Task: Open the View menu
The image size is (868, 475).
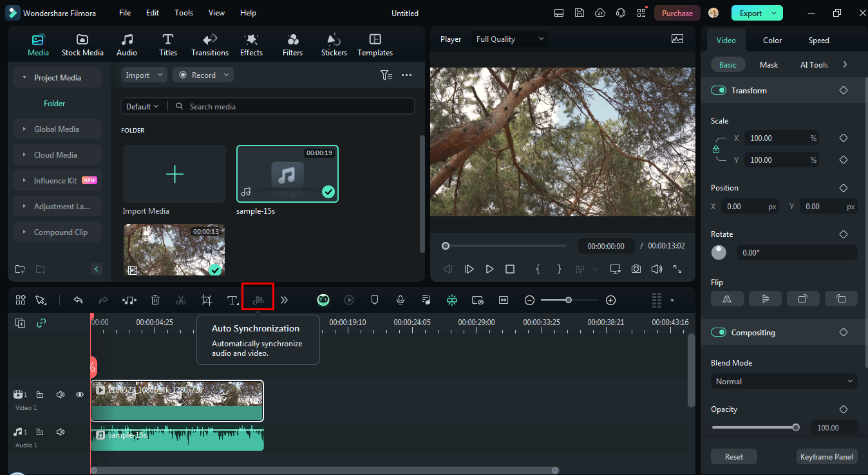Action: (x=217, y=13)
